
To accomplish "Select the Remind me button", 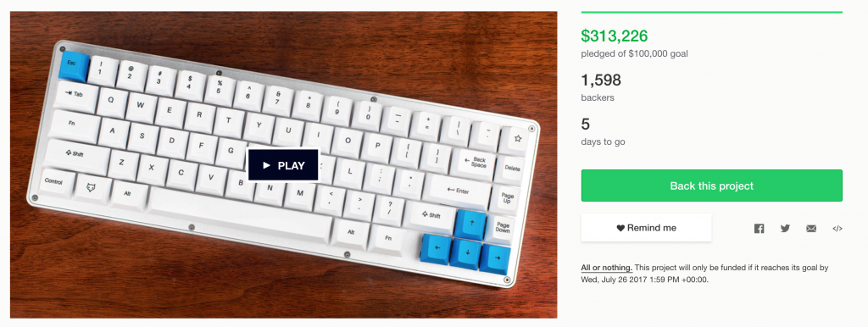I will pos(646,228).
